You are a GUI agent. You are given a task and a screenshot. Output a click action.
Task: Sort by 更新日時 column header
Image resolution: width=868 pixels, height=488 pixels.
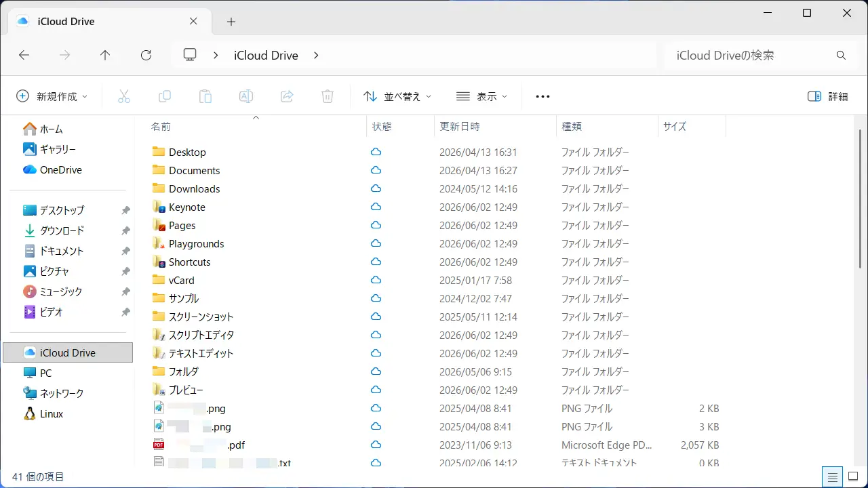[x=460, y=127]
